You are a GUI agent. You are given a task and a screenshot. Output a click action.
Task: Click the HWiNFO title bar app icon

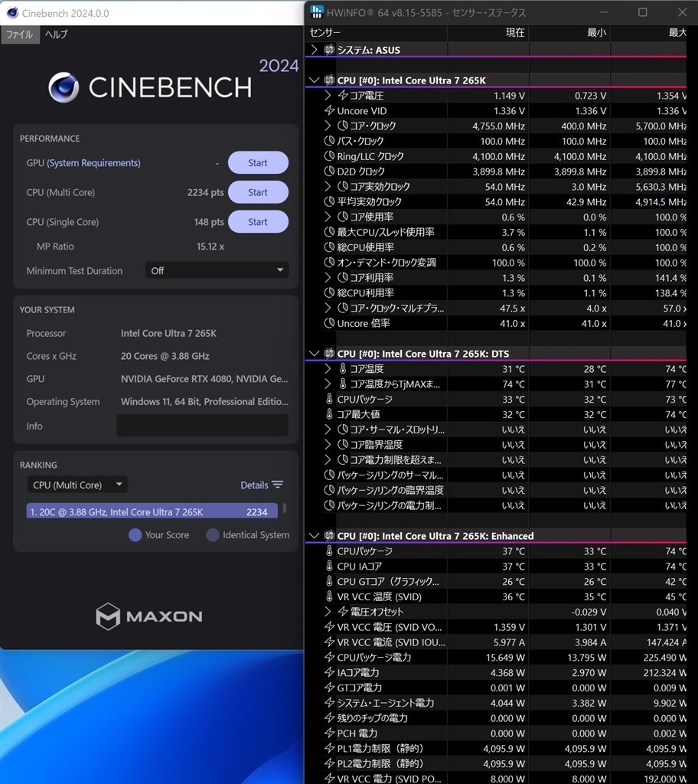click(316, 13)
